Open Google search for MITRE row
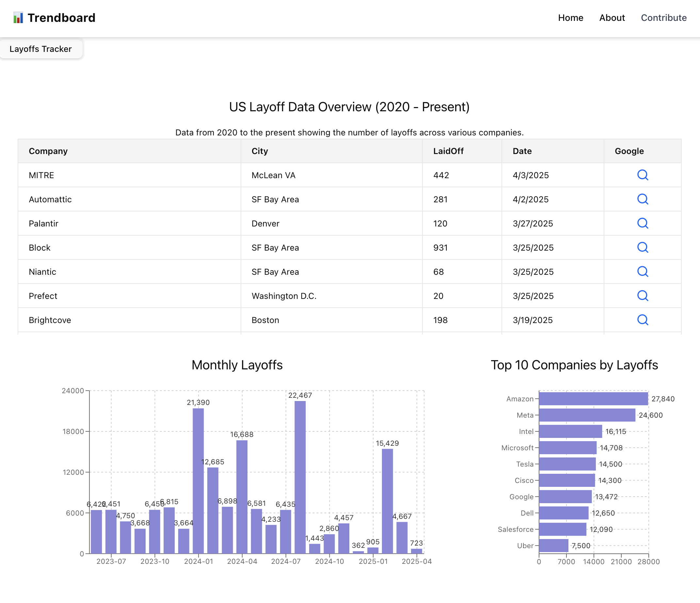Image resolution: width=700 pixels, height=603 pixels. (643, 175)
